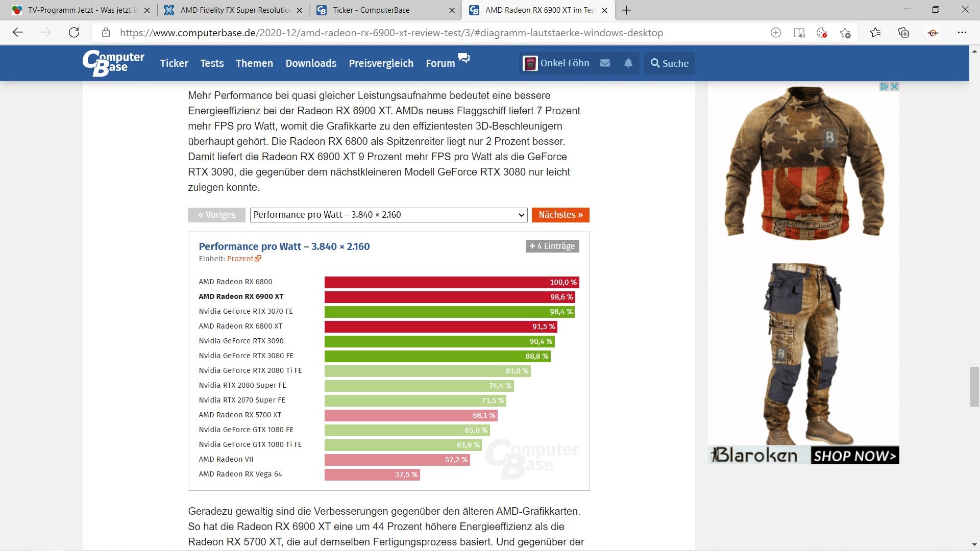Expand chart with + 4 Einträge
The width and height of the screenshot is (980, 551).
(x=552, y=246)
